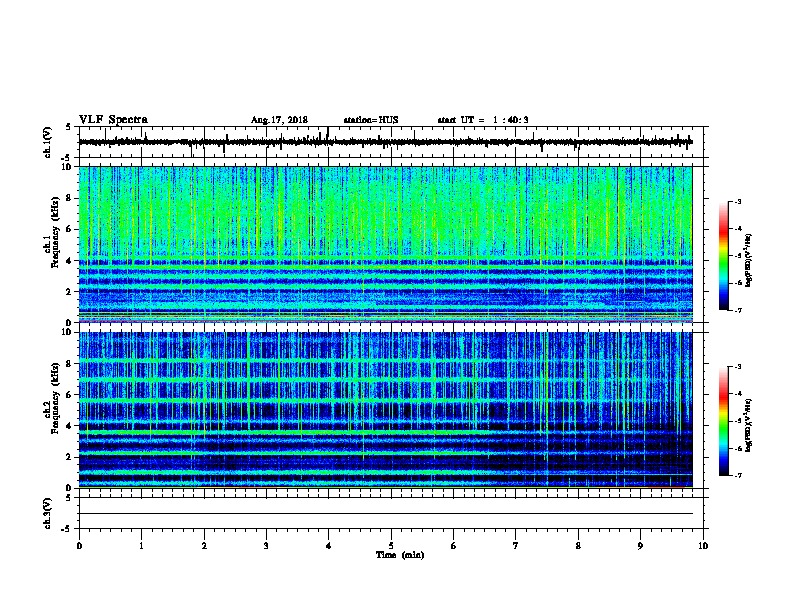Click the ch.1 Frequency (kHz) axis label
Screen dimensions: 792x612
click(x=51, y=231)
